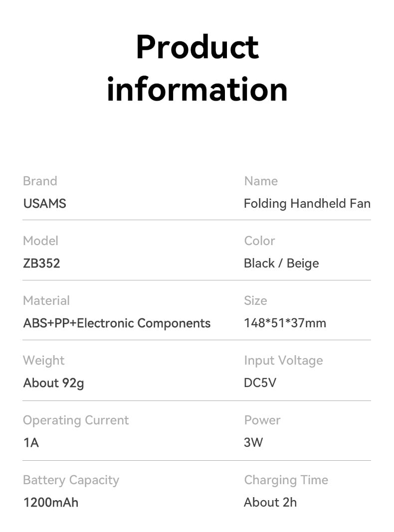
Task: Click the Product information heading
Action: [x=197, y=68]
